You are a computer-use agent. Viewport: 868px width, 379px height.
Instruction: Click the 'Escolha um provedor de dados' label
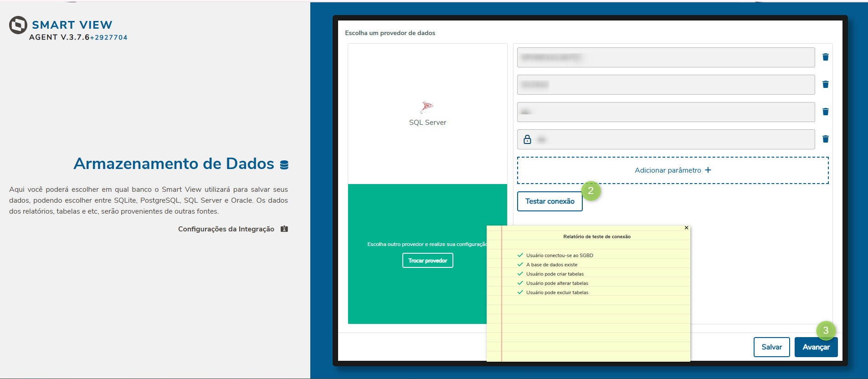pos(390,33)
